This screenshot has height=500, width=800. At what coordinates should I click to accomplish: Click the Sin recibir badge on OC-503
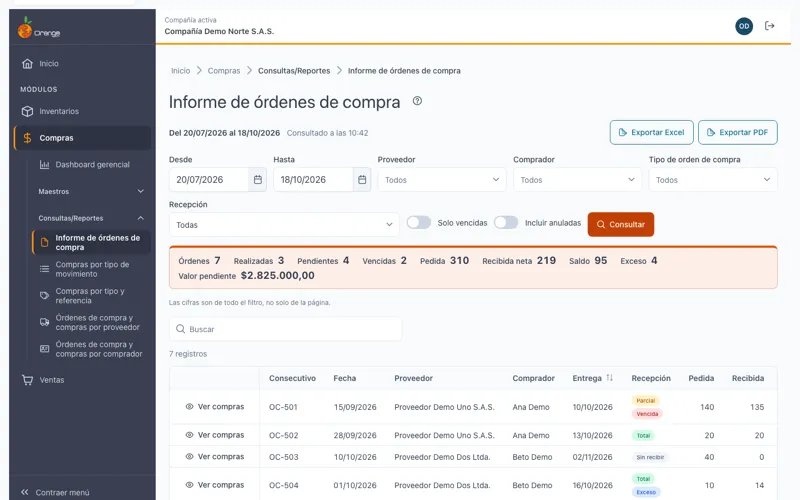coord(650,457)
